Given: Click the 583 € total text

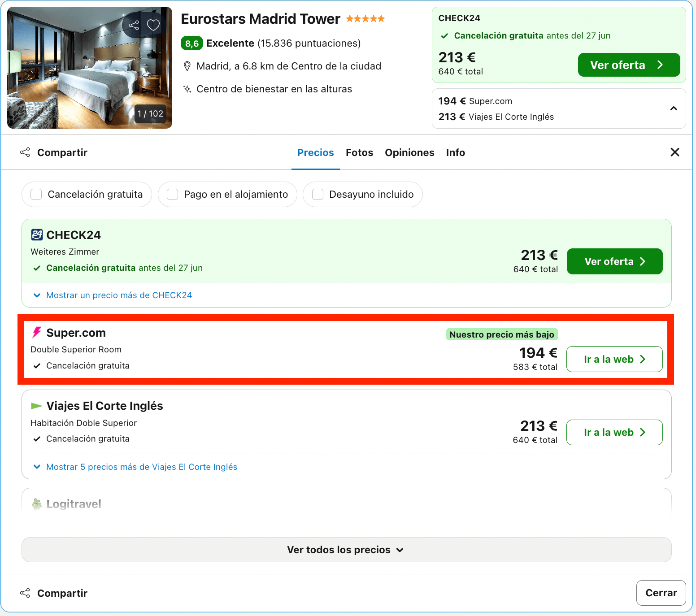Looking at the screenshot, I should click(x=535, y=367).
